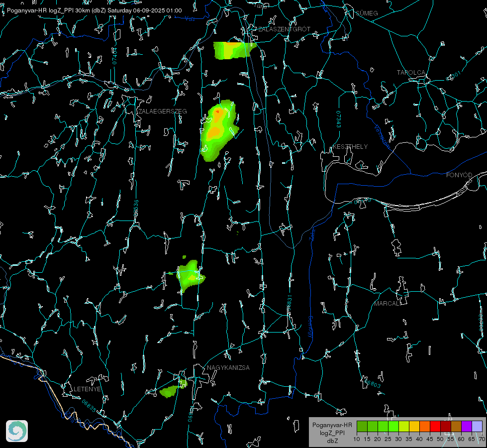Click the road number label 07343

(339, 119)
